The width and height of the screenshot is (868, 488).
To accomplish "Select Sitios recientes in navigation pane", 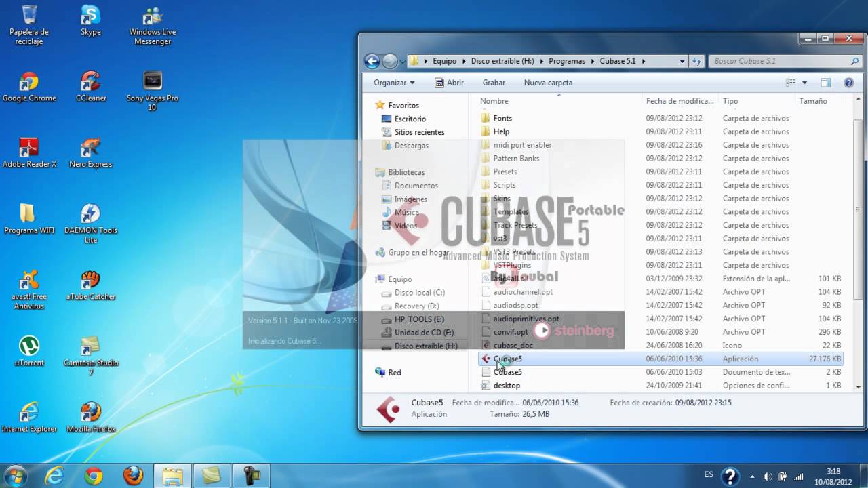I will point(413,132).
